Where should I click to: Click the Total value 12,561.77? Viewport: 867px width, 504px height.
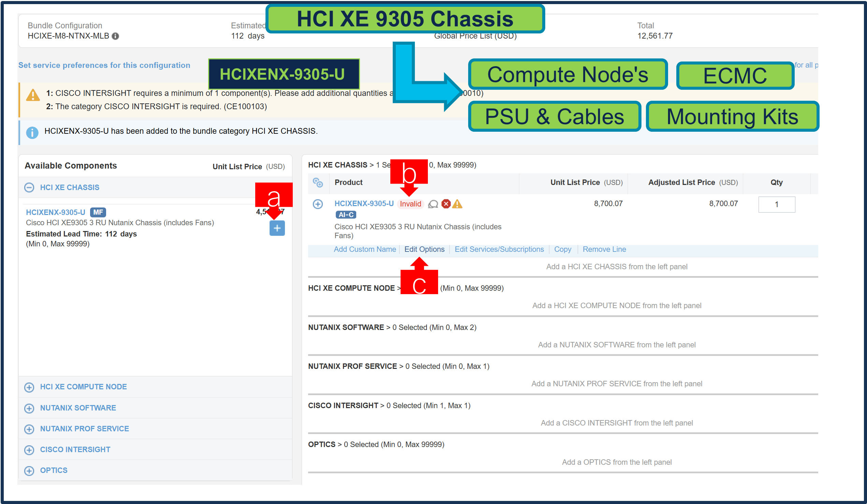pyautogui.click(x=655, y=36)
